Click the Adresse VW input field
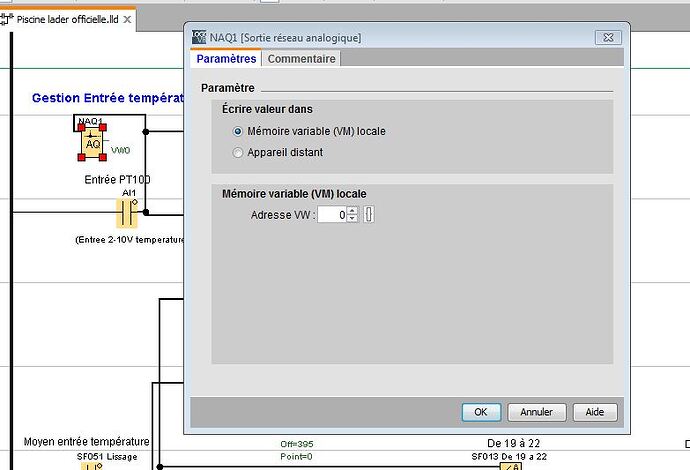The width and height of the screenshot is (690, 470). (333, 215)
